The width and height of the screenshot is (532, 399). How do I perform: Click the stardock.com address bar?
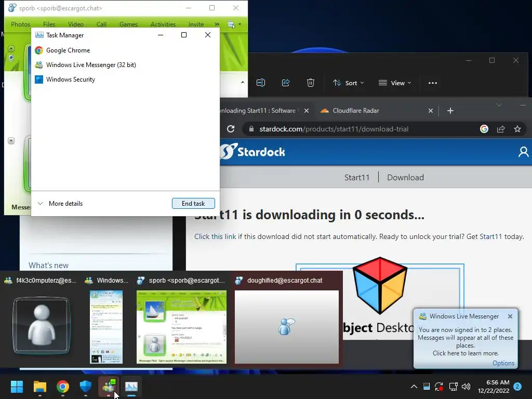pos(334,129)
